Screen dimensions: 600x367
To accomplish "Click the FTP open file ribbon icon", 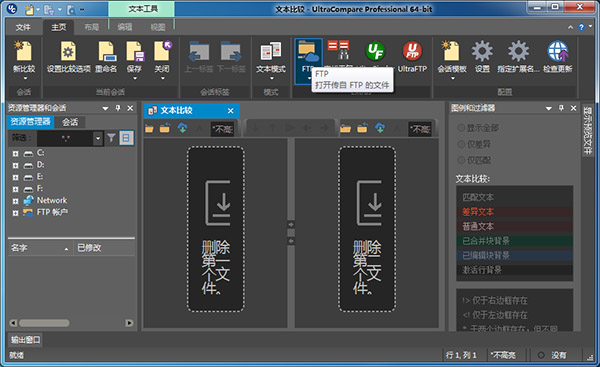I will [308, 51].
